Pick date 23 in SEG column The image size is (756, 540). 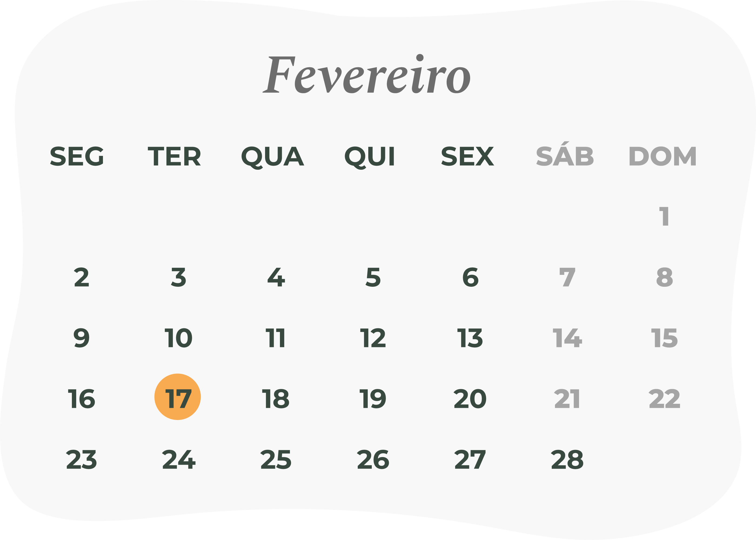81,459
